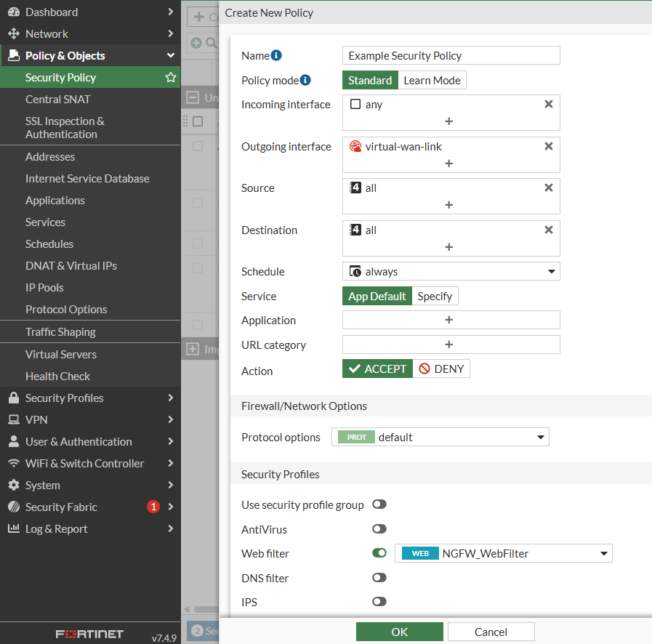This screenshot has height=644, width=652.
Task: Add a URL category via plus
Action: point(448,345)
